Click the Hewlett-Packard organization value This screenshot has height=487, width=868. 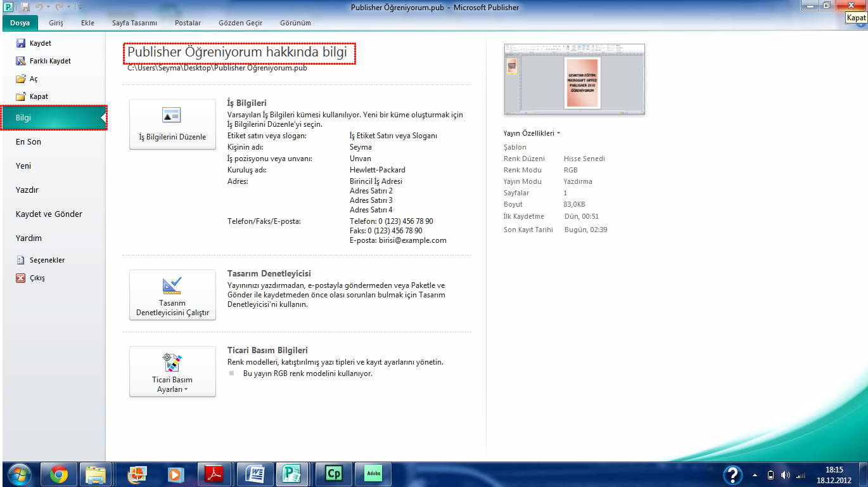378,170
